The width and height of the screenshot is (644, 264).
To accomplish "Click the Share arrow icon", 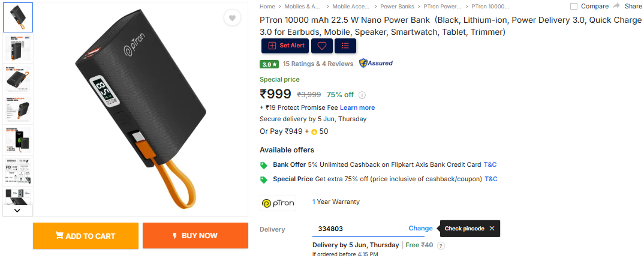I will pos(616,6).
